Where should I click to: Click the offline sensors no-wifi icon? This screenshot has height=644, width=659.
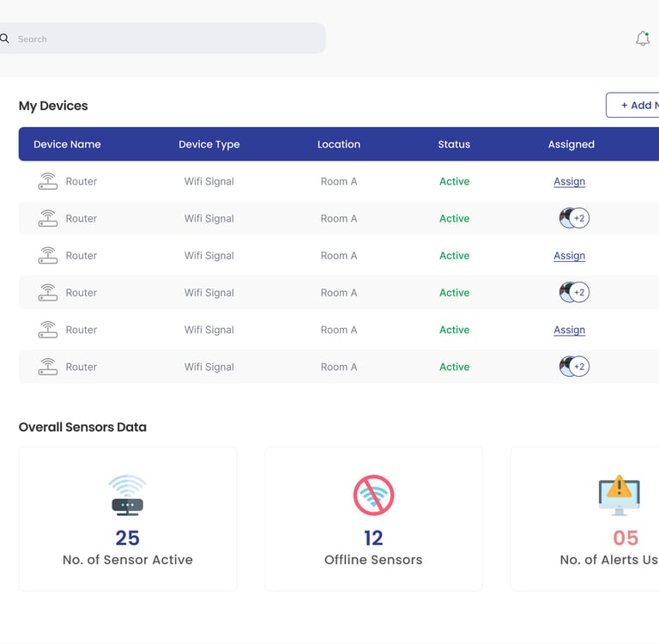click(x=373, y=495)
